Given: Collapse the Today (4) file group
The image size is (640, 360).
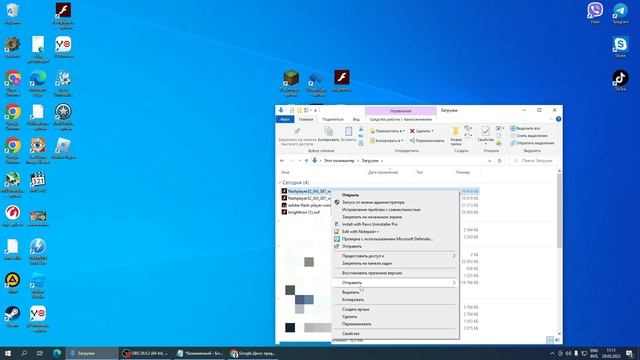Looking at the screenshot, I should 280,182.
